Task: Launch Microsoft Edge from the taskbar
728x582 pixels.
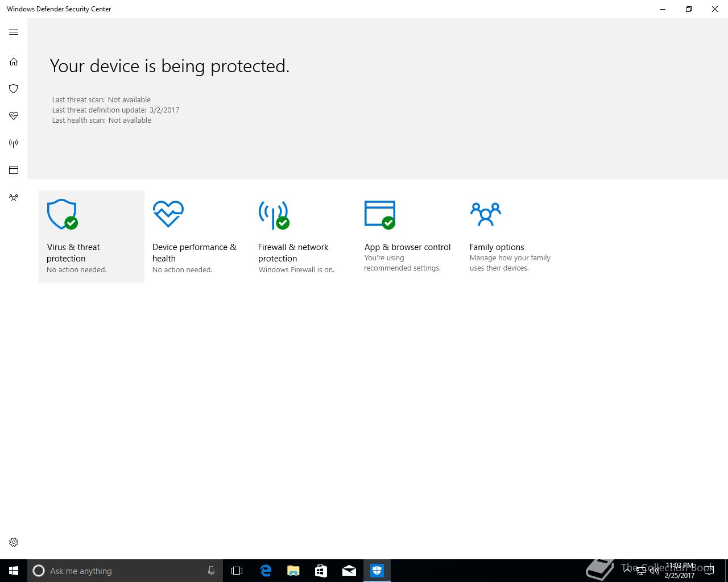Action: pyautogui.click(x=265, y=571)
